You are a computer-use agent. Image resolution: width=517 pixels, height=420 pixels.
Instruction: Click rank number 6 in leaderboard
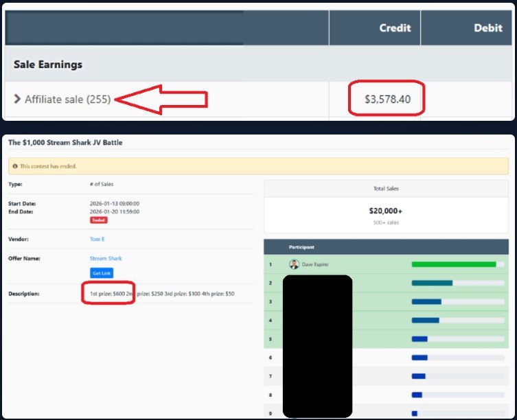coord(271,358)
